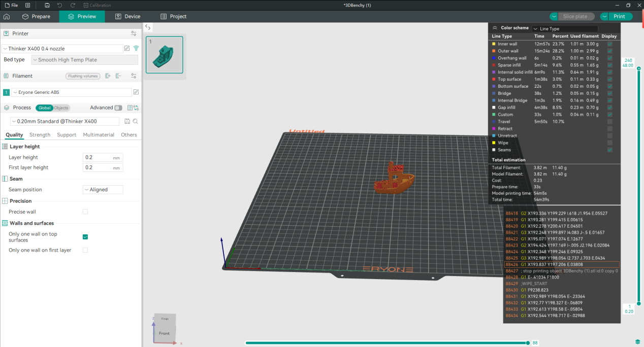The image size is (644, 347).
Task: Open the hamburger menu icon next to File
Action: tap(27, 5)
